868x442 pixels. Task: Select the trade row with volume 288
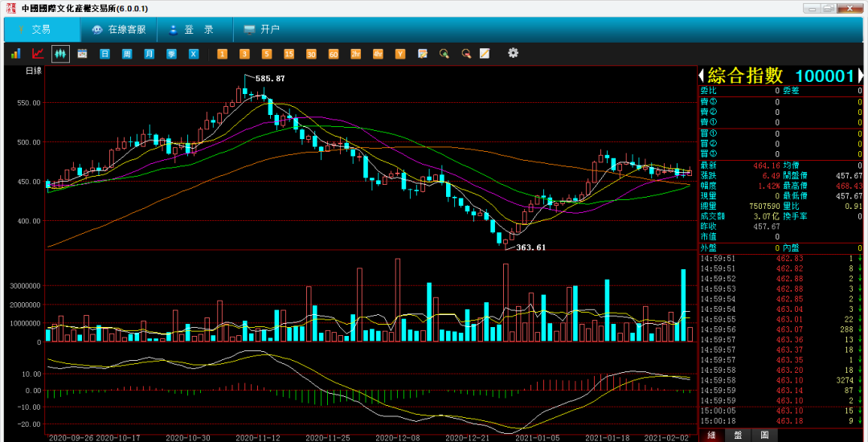point(780,329)
